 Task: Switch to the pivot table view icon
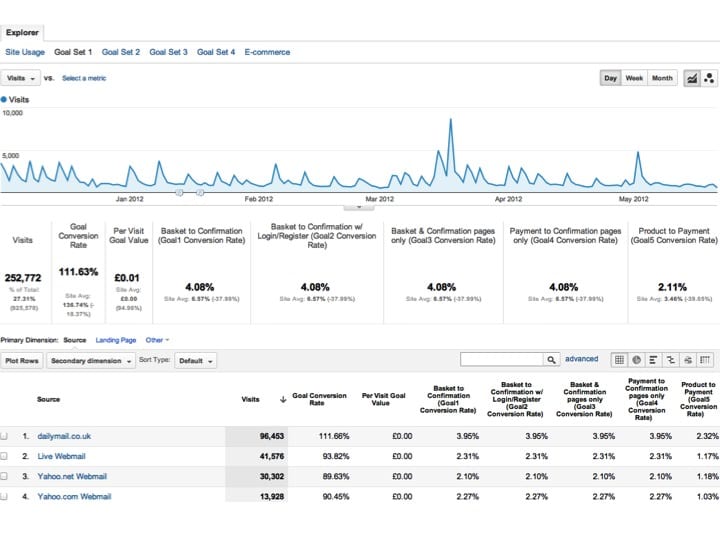704,360
